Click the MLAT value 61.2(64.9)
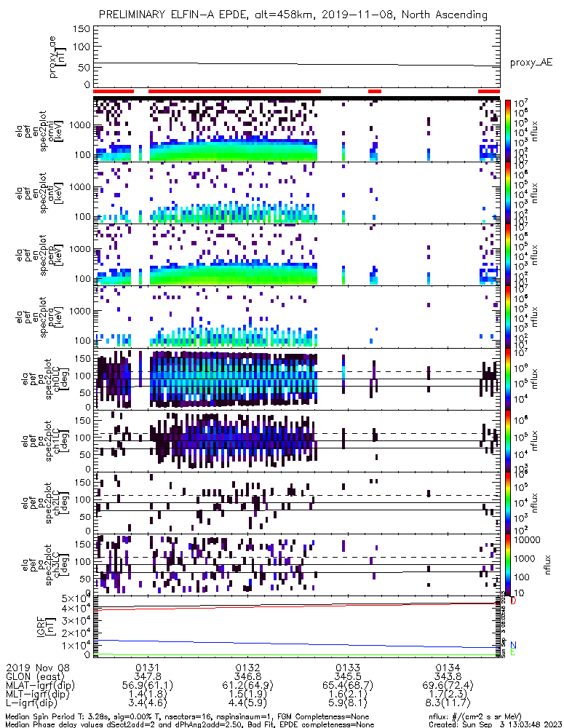The height and width of the screenshot is (728, 564). pos(248,685)
